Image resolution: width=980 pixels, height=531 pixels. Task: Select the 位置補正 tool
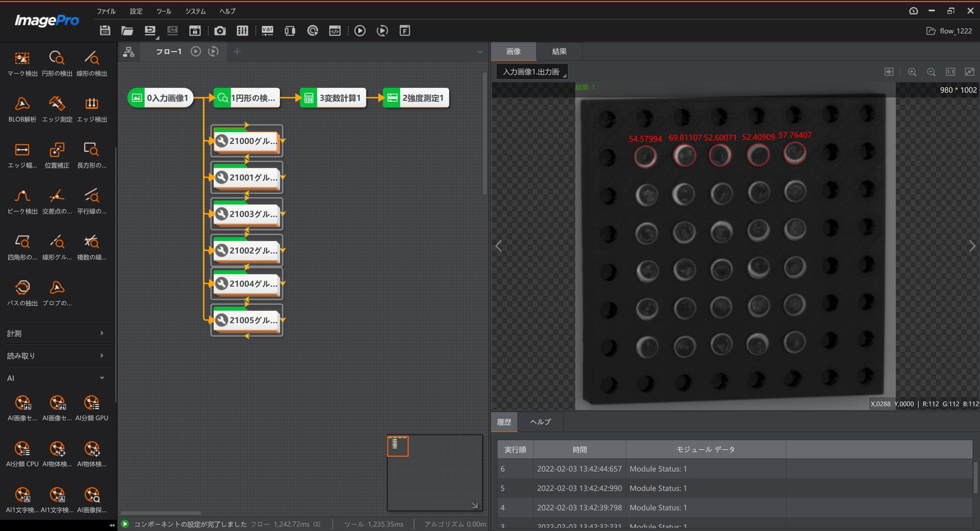[57, 156]
